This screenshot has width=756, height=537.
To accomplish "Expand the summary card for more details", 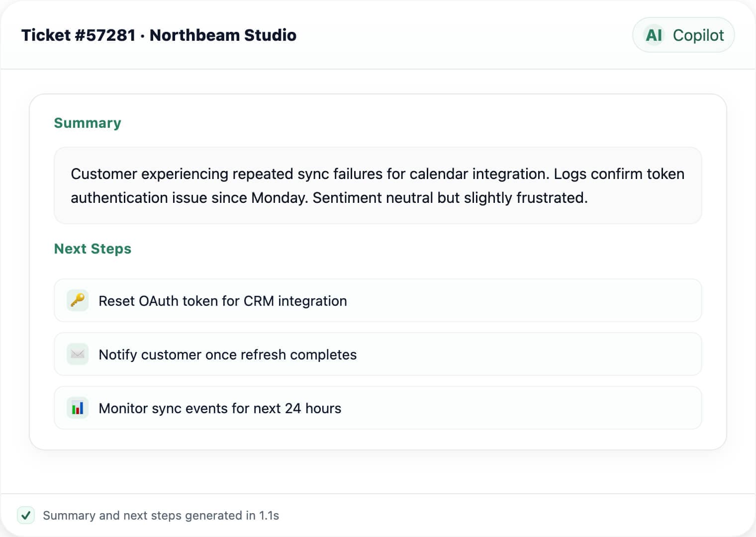I will tap(377, 185).
